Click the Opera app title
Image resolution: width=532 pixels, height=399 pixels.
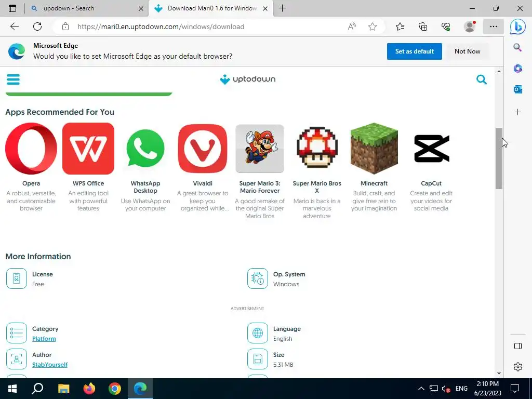31,183
